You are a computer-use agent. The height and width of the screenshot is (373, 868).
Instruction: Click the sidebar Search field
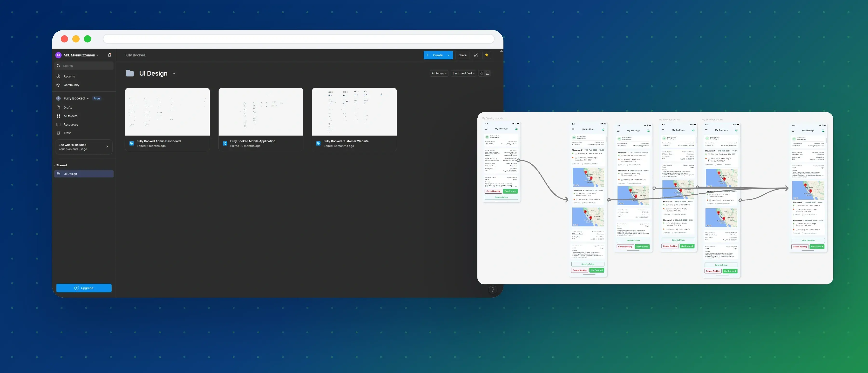click(x=84, y=66)
